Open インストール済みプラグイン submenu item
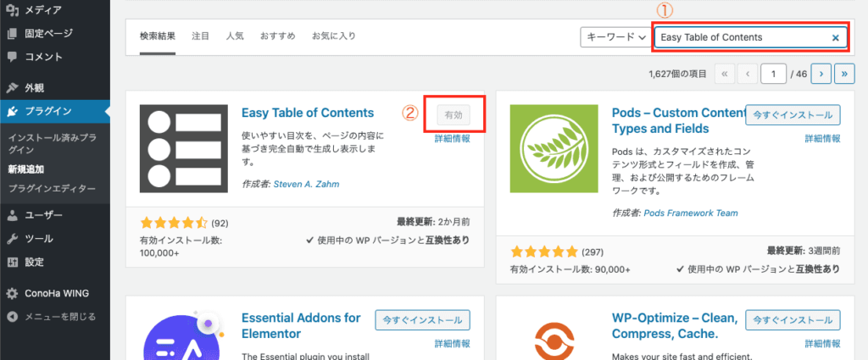Viewport: 868px width, 360px height. 52,144
